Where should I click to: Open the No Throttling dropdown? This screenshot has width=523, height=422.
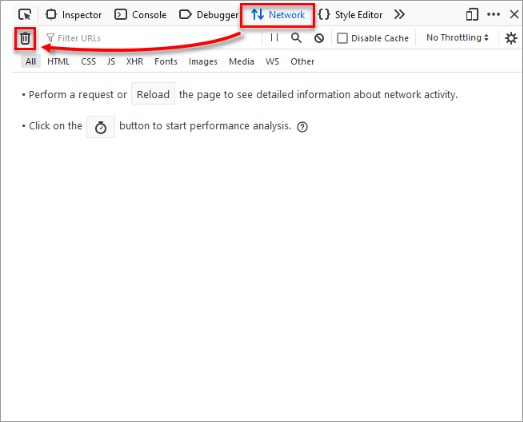coord(457,38)
